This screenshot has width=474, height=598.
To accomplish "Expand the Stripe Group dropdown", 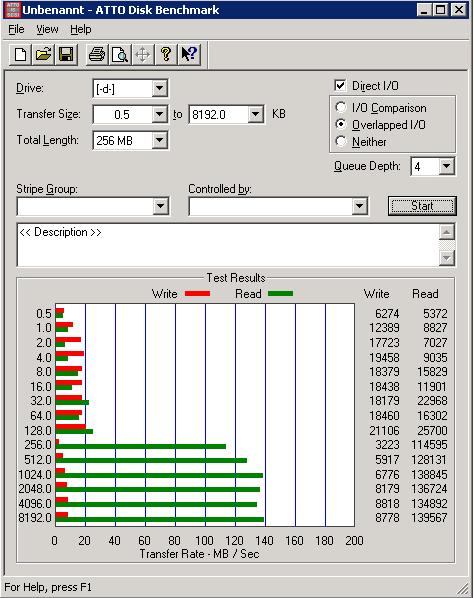I will [161, 206].
